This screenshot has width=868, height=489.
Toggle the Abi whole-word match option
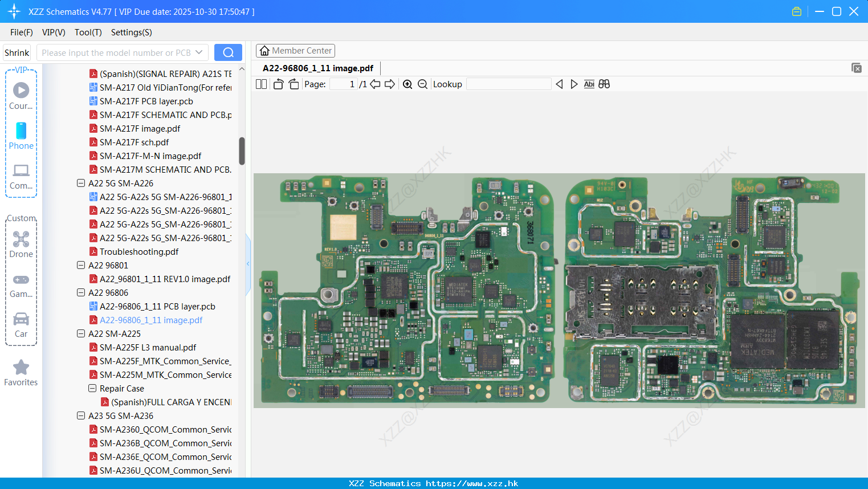[589, 84]
